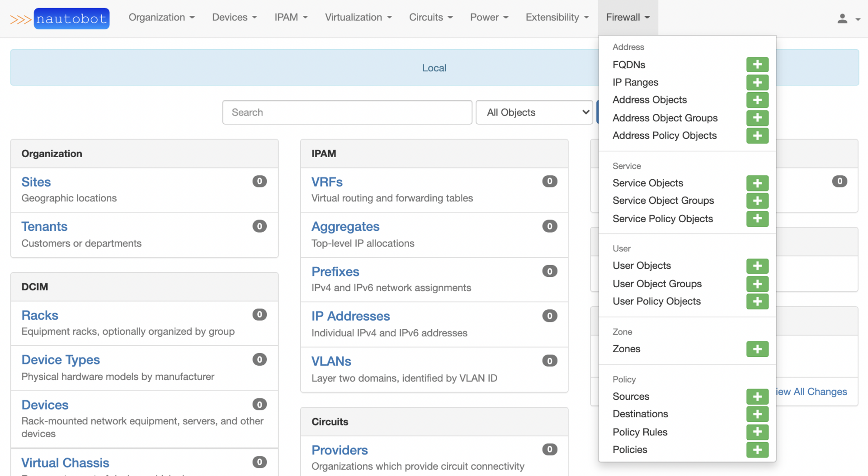This screenshot has width=868, height=476.
Task: Add a new IP Range
Action: click(x=757, y=83)
